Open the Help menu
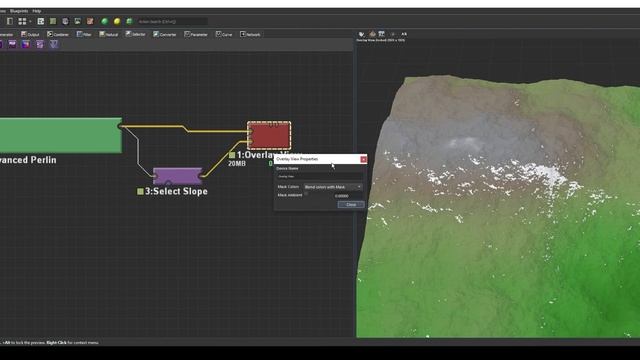The height and width of the screenshot is (360, 640). 37,11
